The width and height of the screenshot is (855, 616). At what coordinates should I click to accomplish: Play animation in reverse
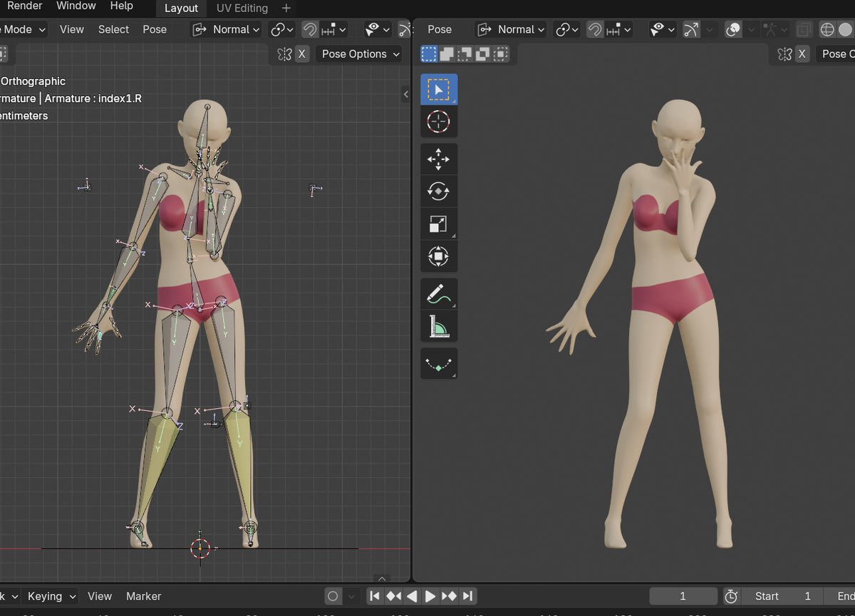412,596
